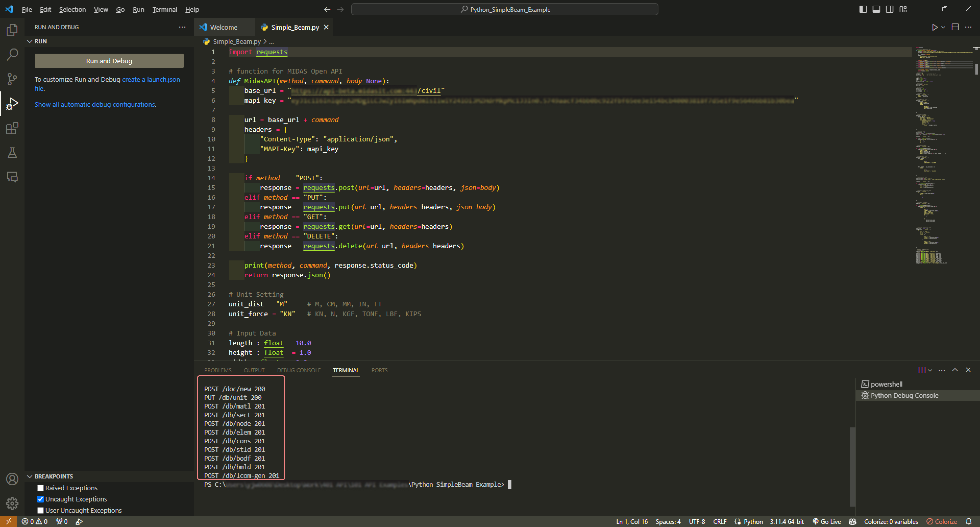980x527 pixels.
Task: Toggle Primary Side Bar layout icon
Action: point(863,9)
